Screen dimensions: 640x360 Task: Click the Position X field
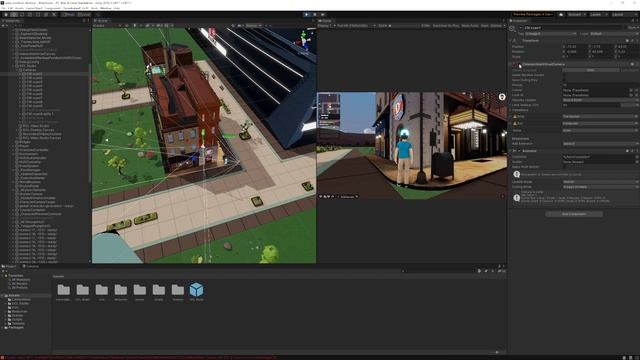click(x=576, y=47)
